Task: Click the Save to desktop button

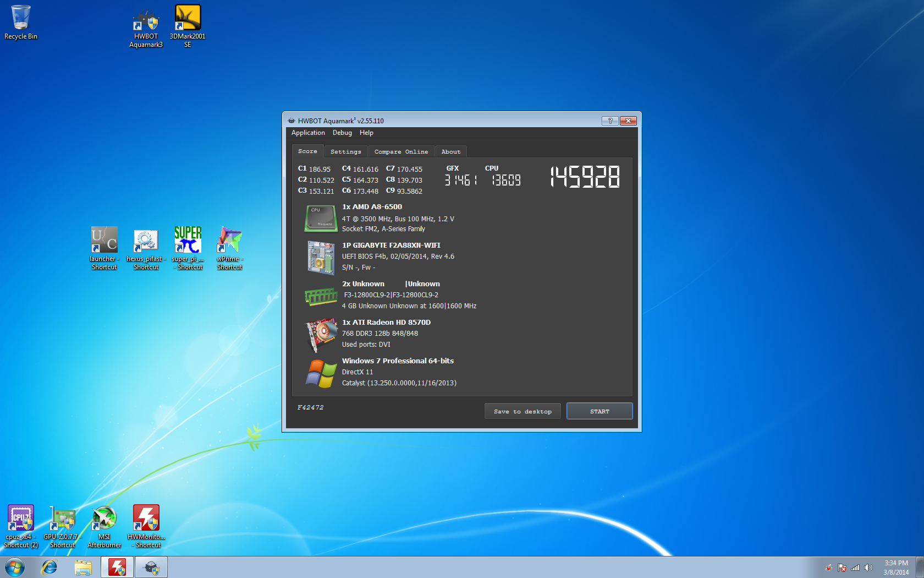Action: point(522,411)
